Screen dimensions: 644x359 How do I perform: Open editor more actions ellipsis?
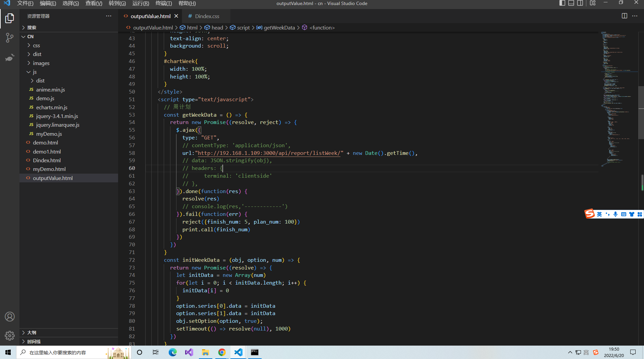click(635, 16)
